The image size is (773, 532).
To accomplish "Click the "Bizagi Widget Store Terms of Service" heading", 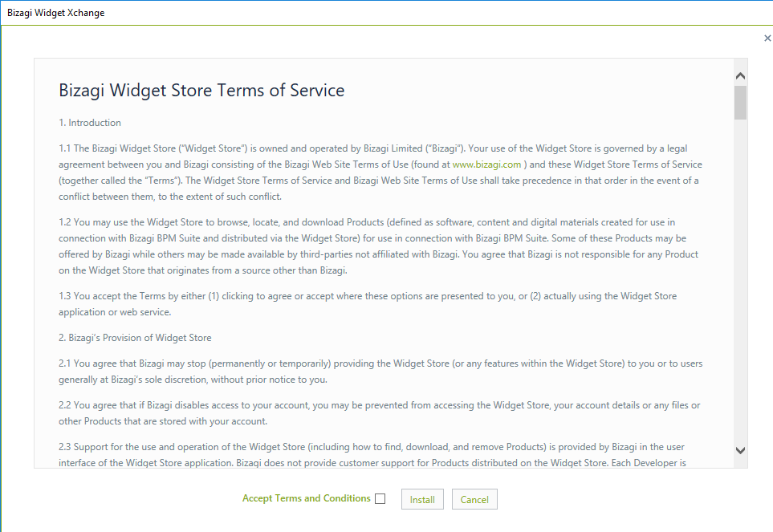I will 201,90.
